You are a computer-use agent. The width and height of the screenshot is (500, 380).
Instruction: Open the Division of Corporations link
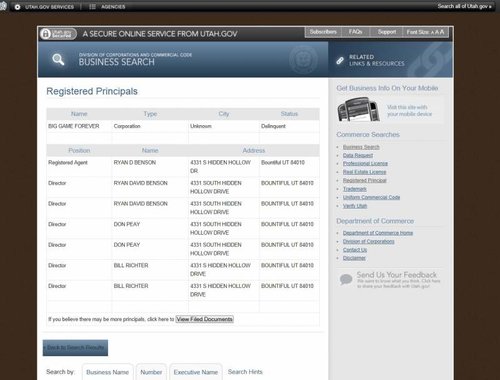(368, 241)
